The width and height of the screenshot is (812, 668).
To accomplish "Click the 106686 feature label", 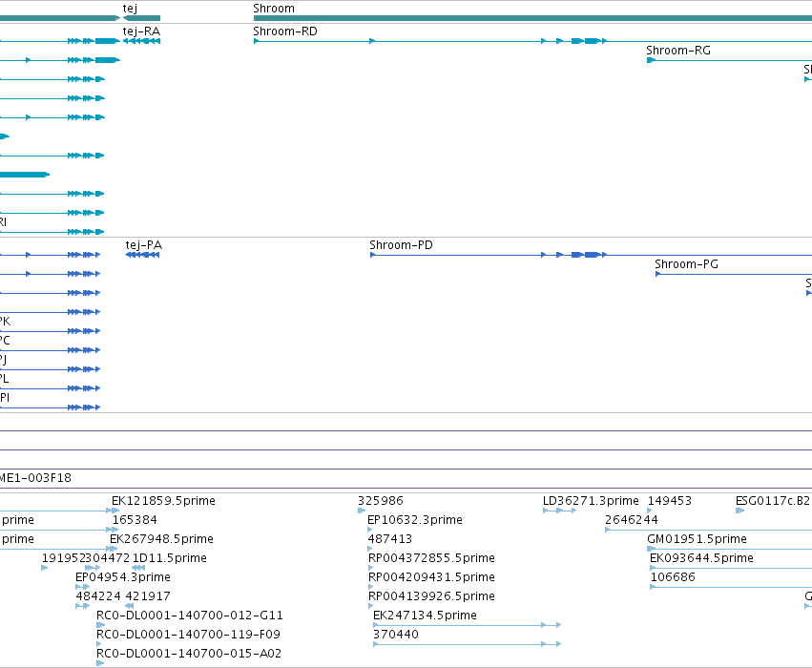I will [673, 577].
